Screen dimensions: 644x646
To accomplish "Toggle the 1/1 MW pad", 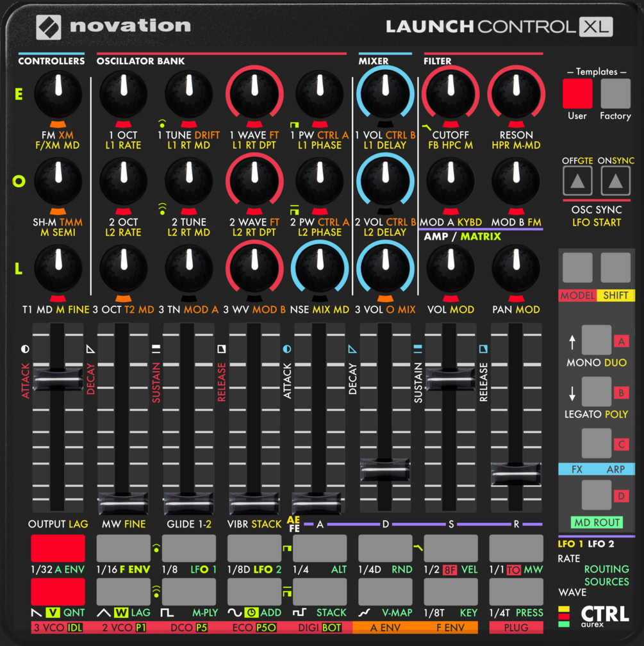I will [516, 549].
